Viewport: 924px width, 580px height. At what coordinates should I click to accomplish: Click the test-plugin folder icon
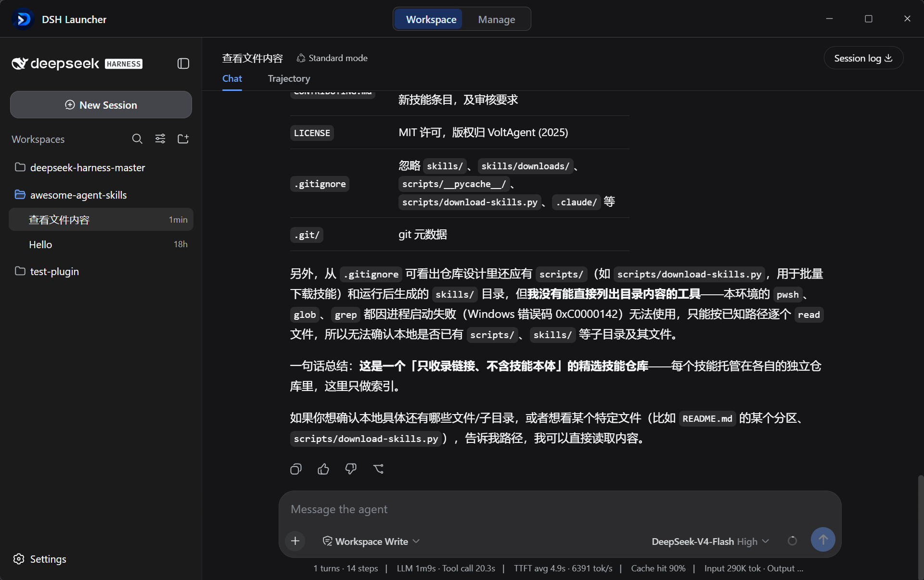pos(20,271)
